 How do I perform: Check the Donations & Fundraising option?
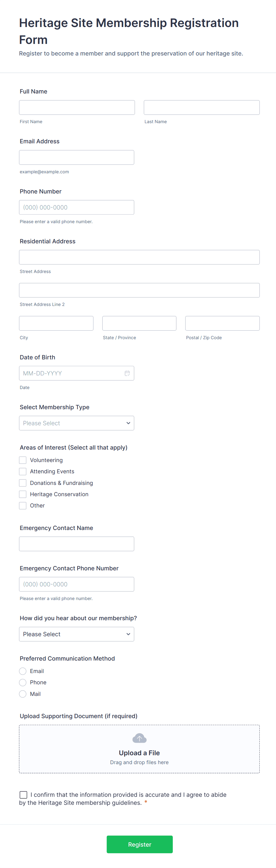[x=23, y=483]
